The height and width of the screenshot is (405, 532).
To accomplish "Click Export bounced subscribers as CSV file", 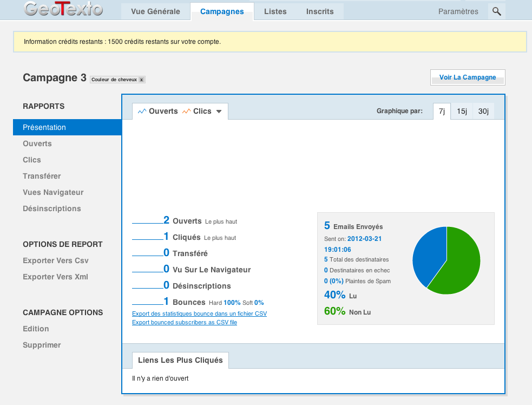I will coord(185,323).
